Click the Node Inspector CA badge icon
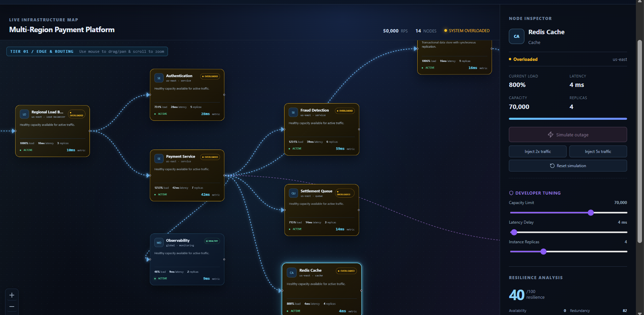This screenshot has height=315, width=644. [x=517, y=37]
